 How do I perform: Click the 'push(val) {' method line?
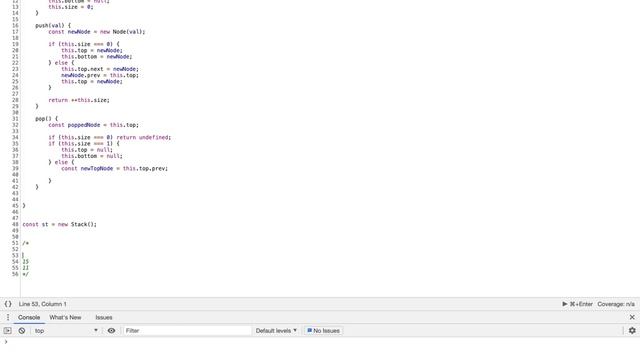pos(53,25)
